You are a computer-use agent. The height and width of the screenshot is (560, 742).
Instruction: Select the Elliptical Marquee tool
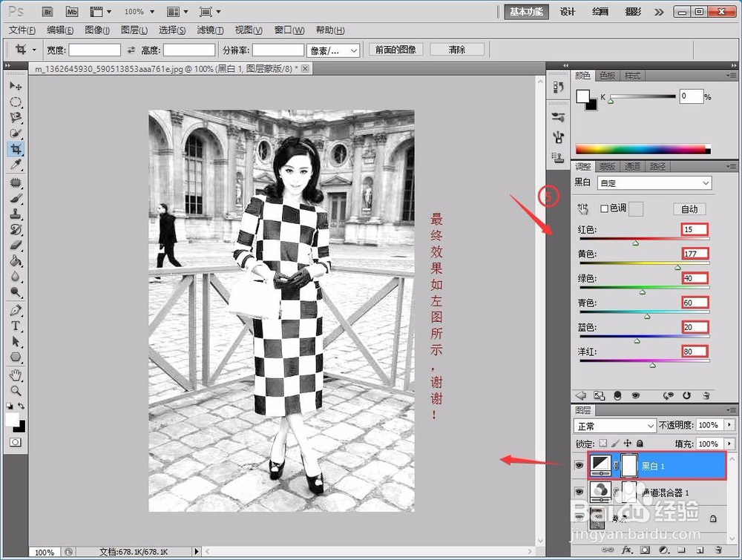[16, 102]
